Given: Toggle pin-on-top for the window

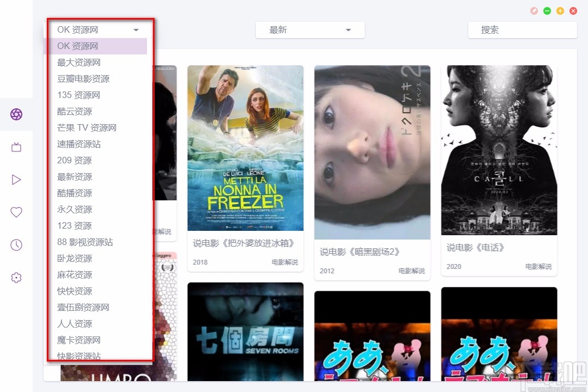Looking at the screenshot, I should pos(534,10).
